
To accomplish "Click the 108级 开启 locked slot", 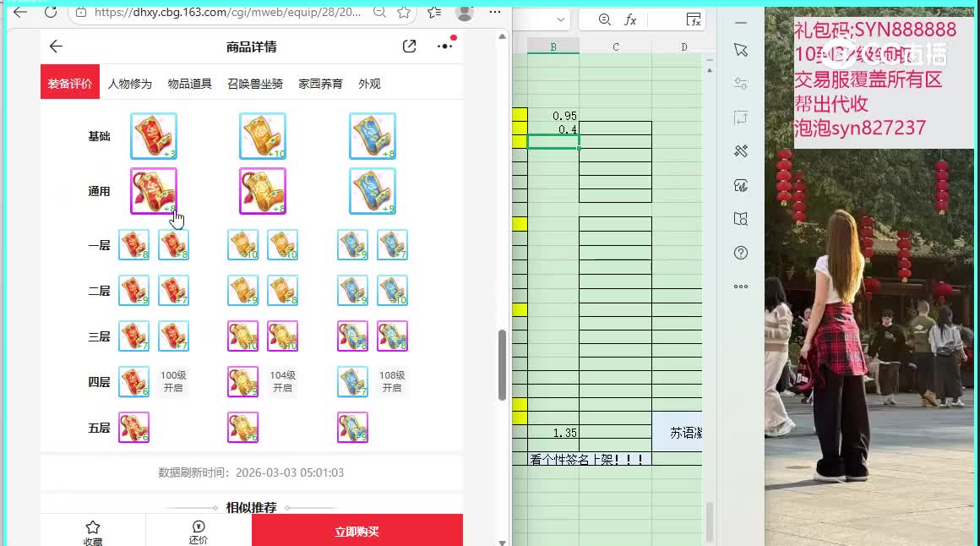I will click(x=392, y=381).
